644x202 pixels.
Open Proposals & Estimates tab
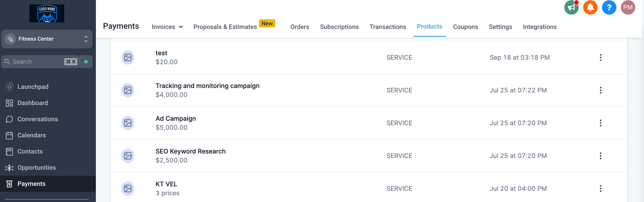[x=225, y=27]
